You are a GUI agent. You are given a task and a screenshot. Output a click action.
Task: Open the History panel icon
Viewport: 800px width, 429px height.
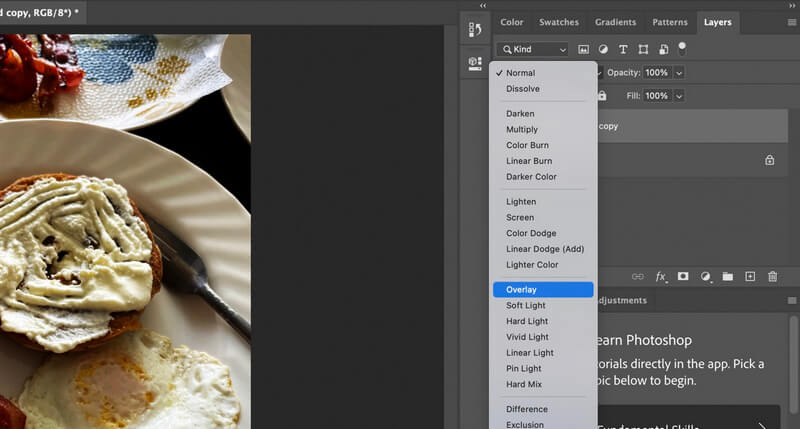tap(475, 30)
